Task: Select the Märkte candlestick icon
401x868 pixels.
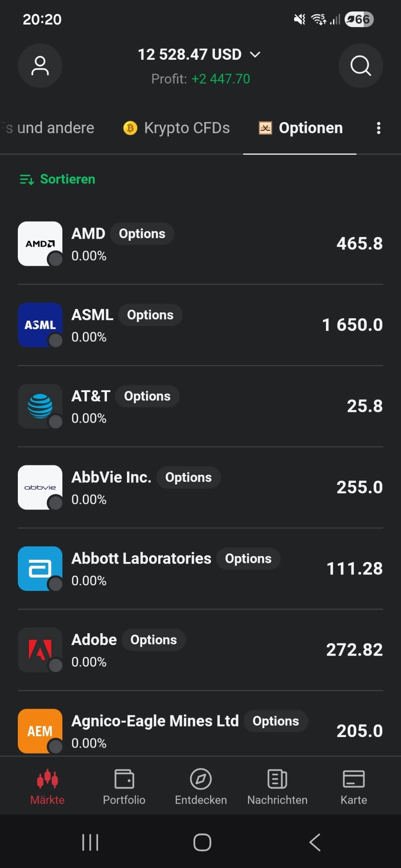Action: (48, 779)
